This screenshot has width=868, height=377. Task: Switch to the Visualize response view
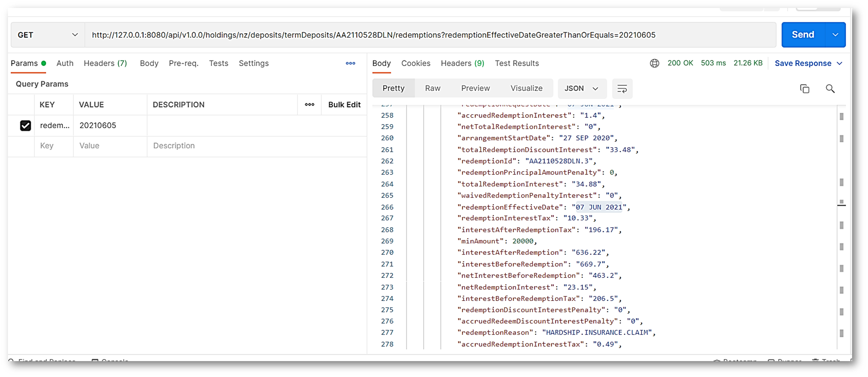[526, 88]
